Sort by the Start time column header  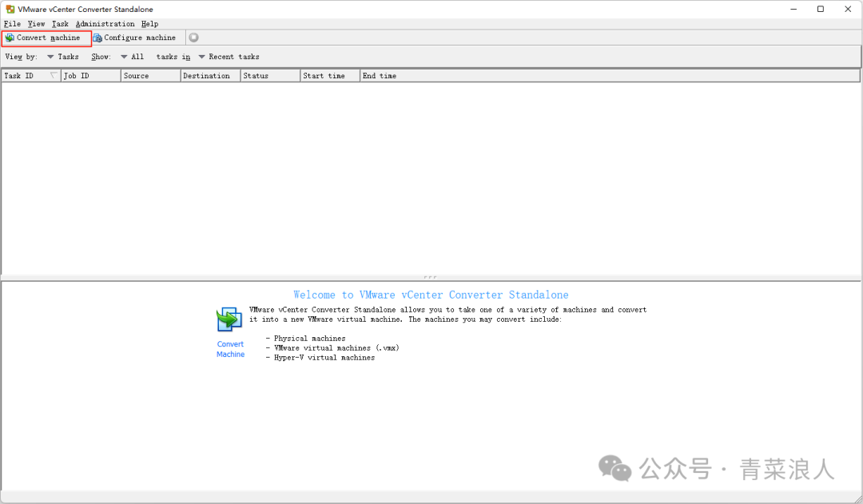tap(330, 76)
